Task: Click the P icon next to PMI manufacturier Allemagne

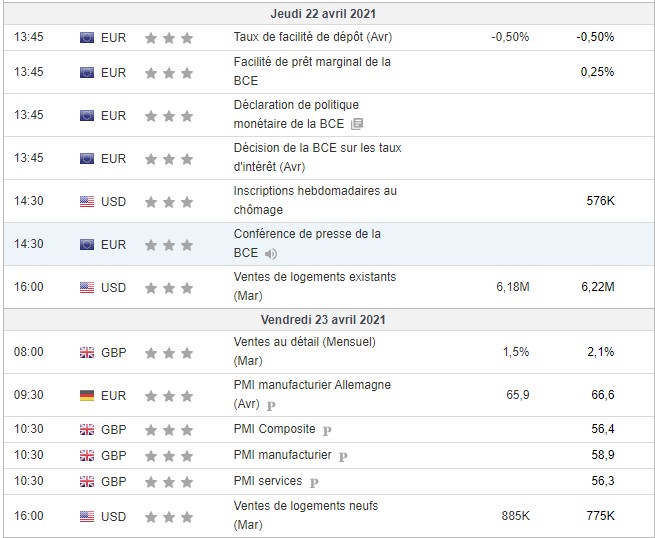Action: (x=271, y=405)
